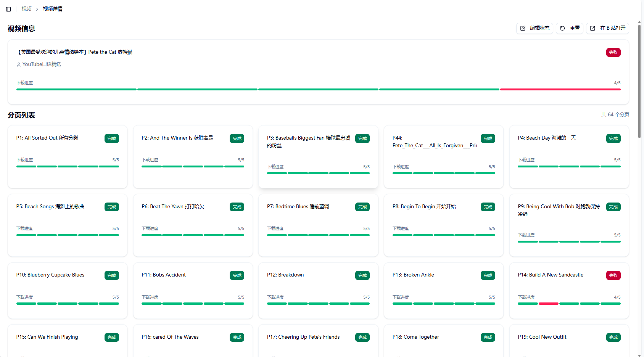Click the 5/5 count on P13 card
This screenshot has width=644, height=357.
click(492, 297)
